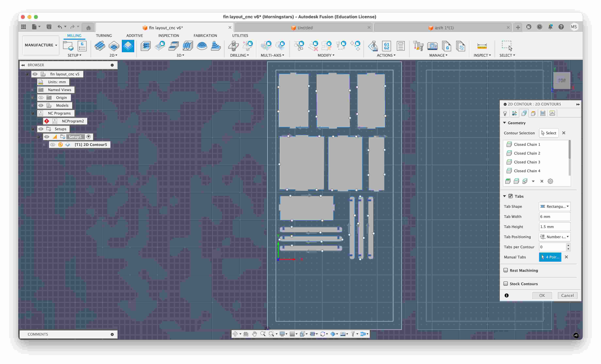This screenshot has width=601, height=364.
Task: Open the Heights tab of 2D Contour
Action: coord(533,113)
